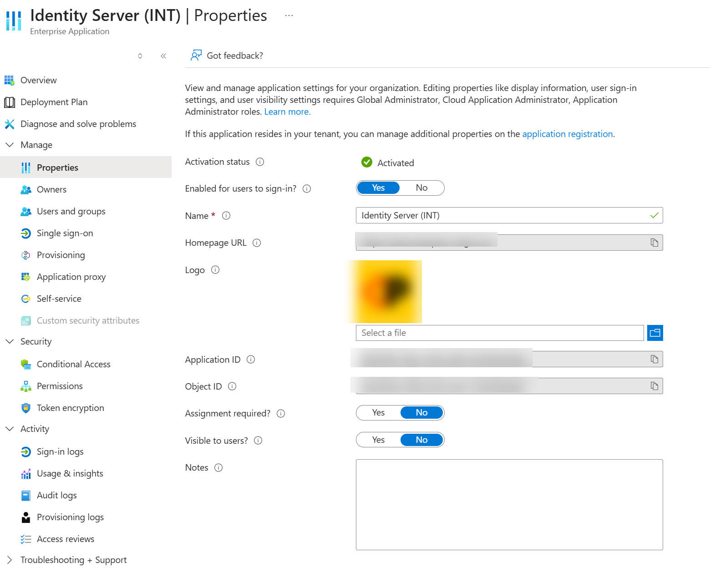This screenshot has width=710, height=588.
Task: Open the more options ellipsis in header
Action: click(x=289, y=15)
